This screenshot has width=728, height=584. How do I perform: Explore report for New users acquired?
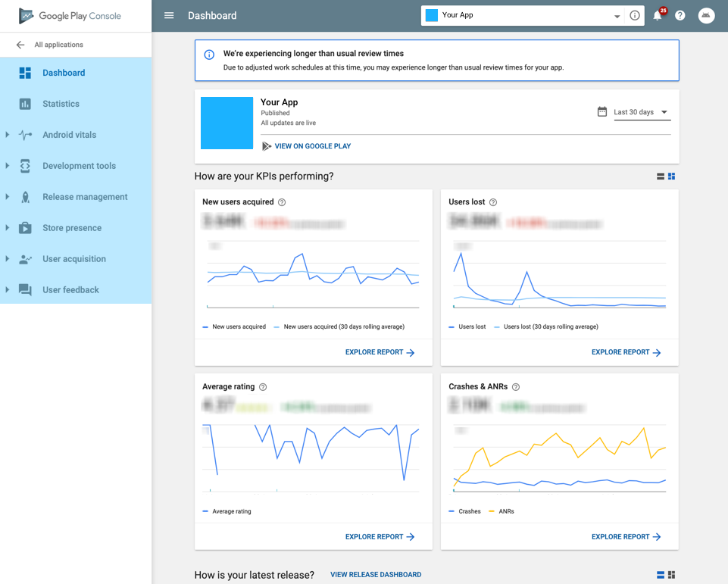click(x=380, y=352)
